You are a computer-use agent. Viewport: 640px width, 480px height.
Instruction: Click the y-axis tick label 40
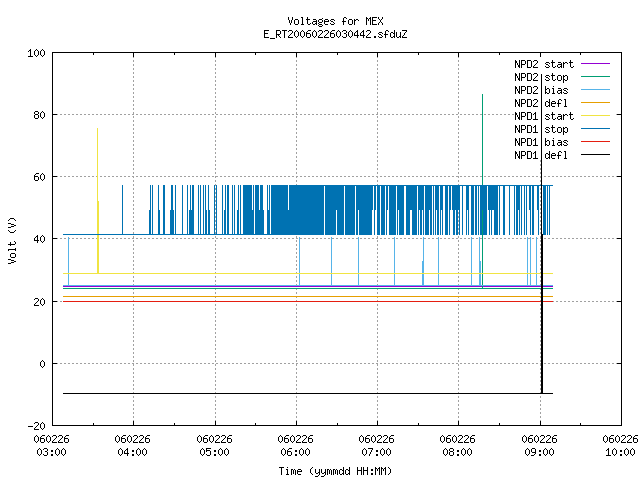click(39, 239)
